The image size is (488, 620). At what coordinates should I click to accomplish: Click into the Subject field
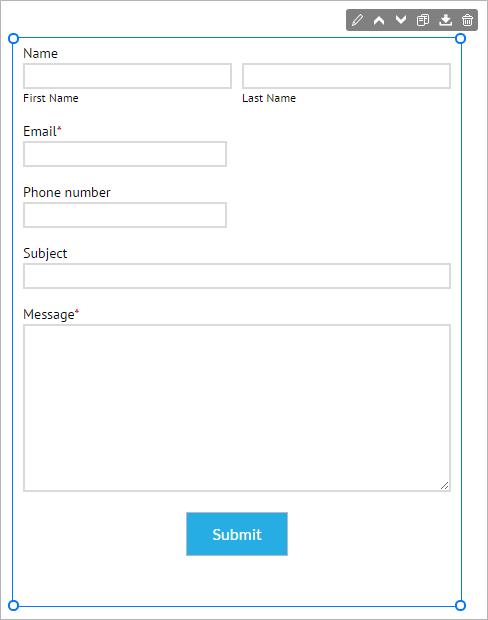click(x=237, y=276)
